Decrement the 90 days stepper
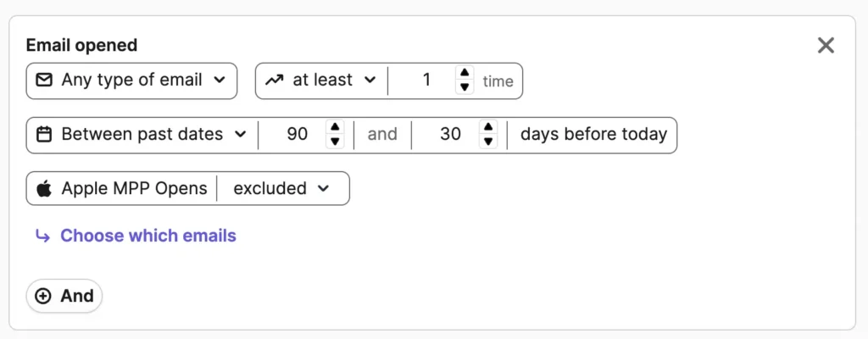The image size is (868, 339). [335, 142]
